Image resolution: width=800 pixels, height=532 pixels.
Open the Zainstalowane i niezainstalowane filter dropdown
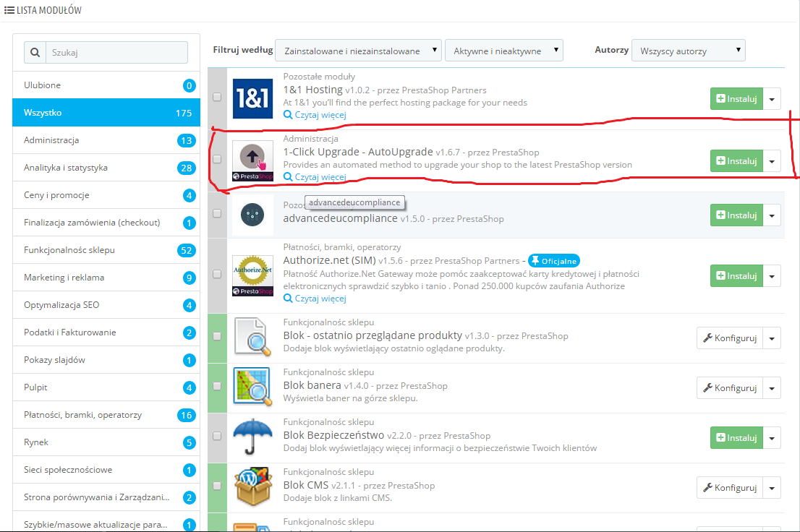[358, 51]
